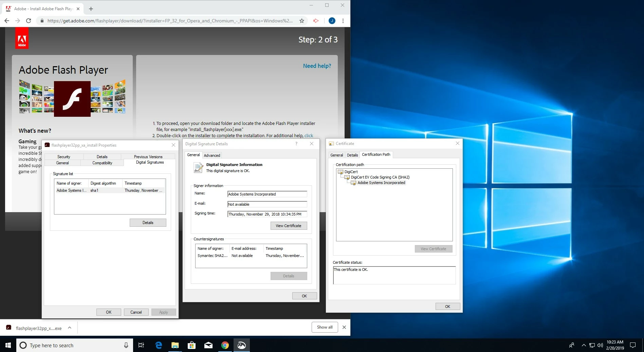Show hidden system tray icons
Viewport: 644px width, 352px height.
(584, 345)
